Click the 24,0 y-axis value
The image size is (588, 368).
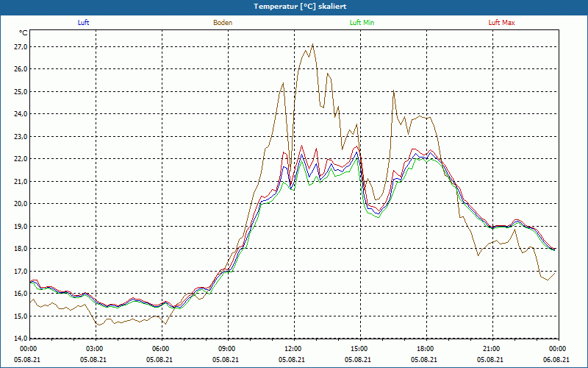(x=21, y=114)
